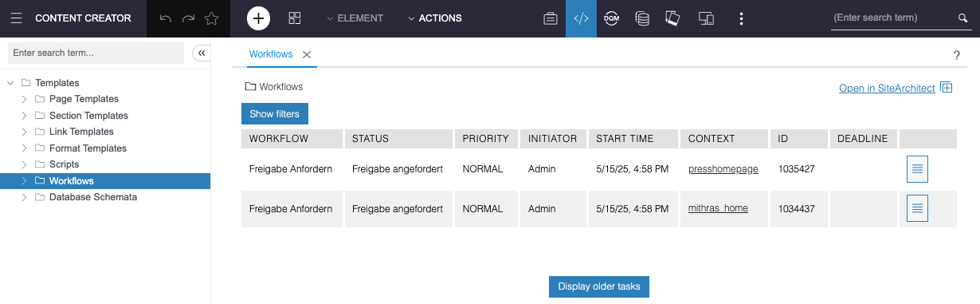
Task: Open the DQM toolbar icon
Action: pos(611,18)
